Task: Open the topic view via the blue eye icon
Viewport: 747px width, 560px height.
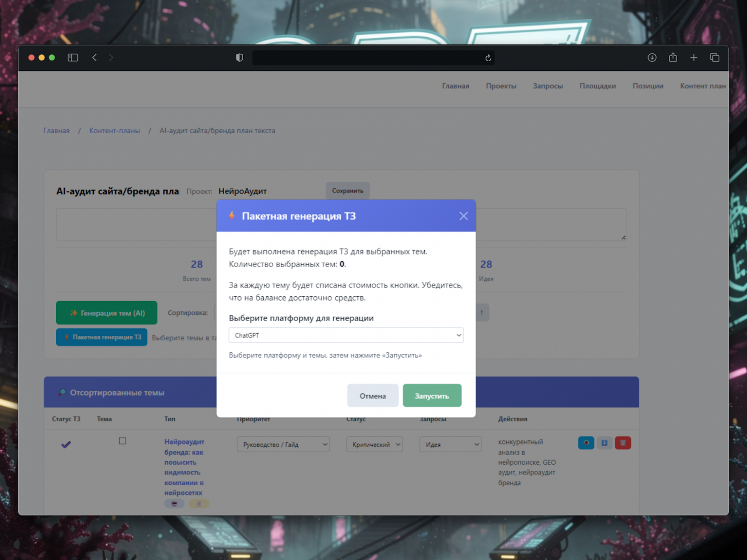Action: (586, 443)
